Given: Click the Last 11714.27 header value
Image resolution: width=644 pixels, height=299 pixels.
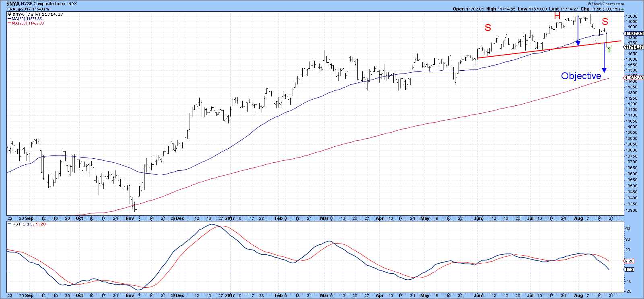Looking at the screenshot, I should pos(563,9).
